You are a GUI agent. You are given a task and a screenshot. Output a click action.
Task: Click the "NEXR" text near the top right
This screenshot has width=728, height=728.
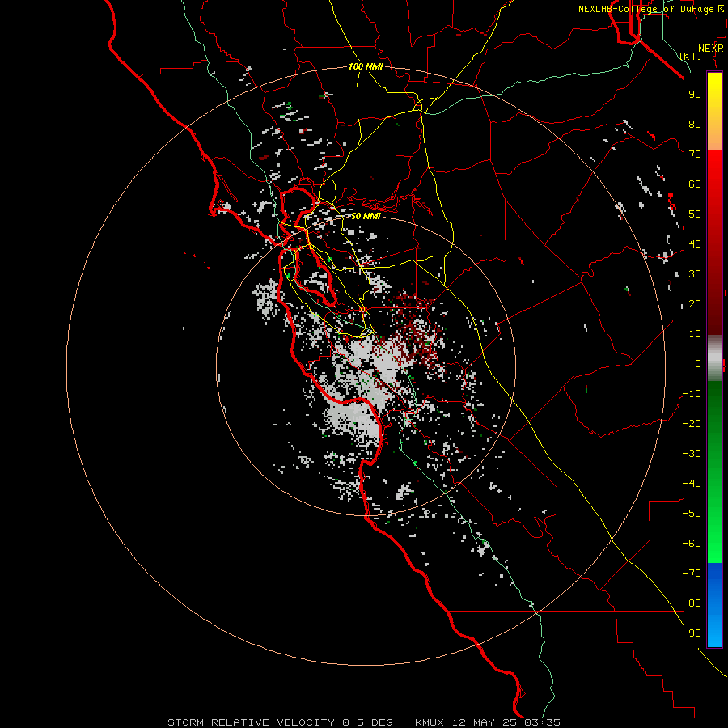click(711, 49)
